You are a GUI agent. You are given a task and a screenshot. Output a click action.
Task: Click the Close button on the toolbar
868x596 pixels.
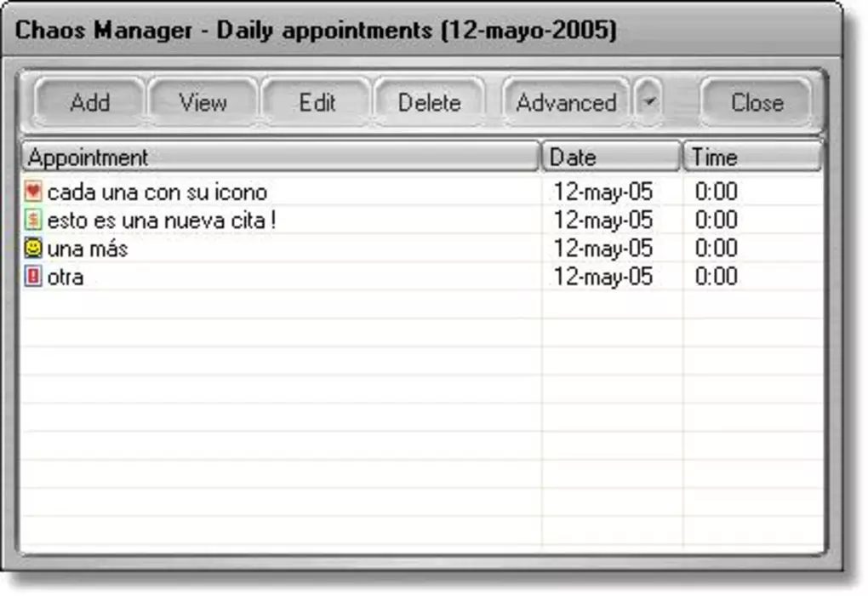click(756, 102)
